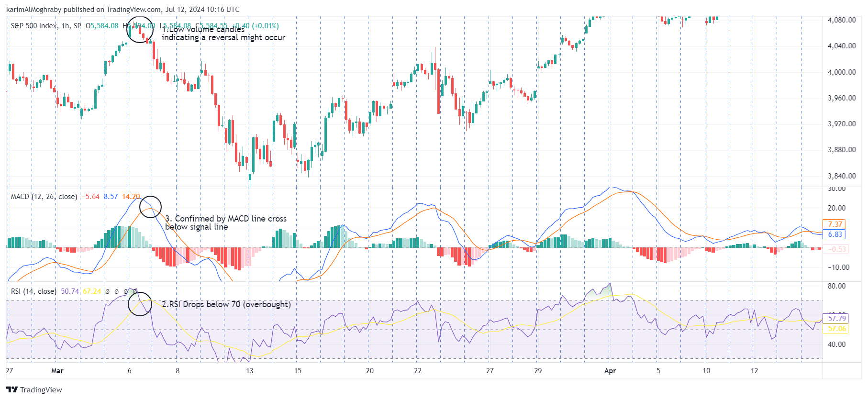Click the 20 date label on time axis
868x400 pixels.
click(x=369, y=371)
